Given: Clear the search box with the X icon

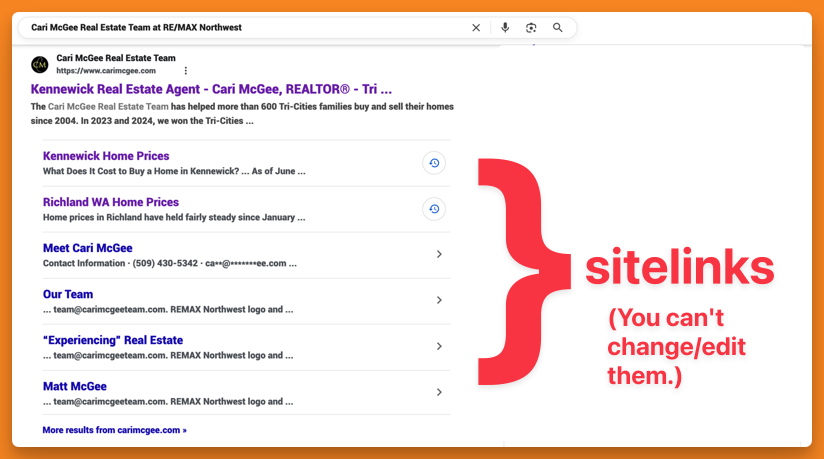Looking at the screenshot, I should (476, 27).
